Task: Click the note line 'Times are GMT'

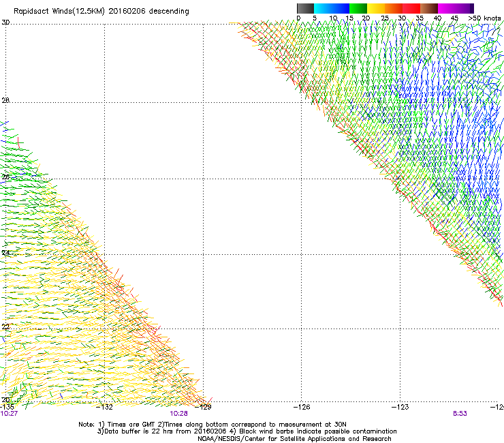Action: (131, 425)
